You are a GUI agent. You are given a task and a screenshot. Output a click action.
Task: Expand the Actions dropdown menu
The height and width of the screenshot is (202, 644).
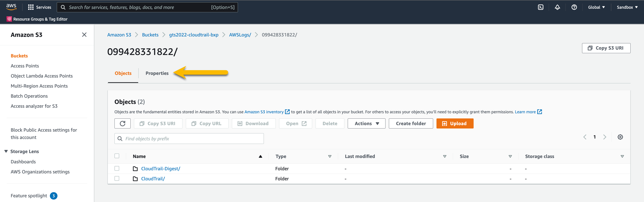366,123
